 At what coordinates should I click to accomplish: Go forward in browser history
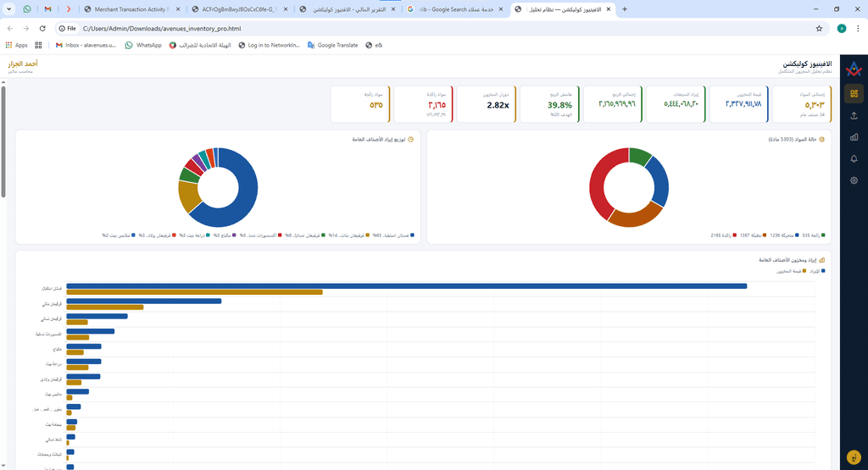click(x=26, y=28)
